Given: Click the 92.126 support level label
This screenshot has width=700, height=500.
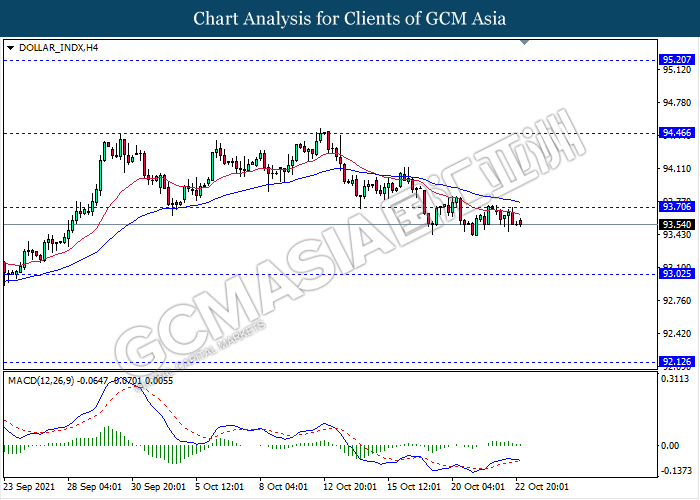Looking at the screenshot, I should [677, 362].
